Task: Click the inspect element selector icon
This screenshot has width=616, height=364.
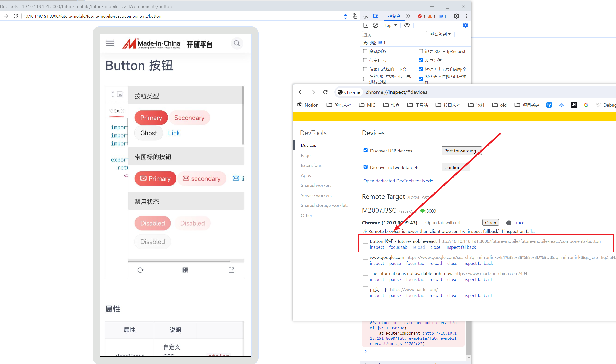Action: tap(366, 16)
